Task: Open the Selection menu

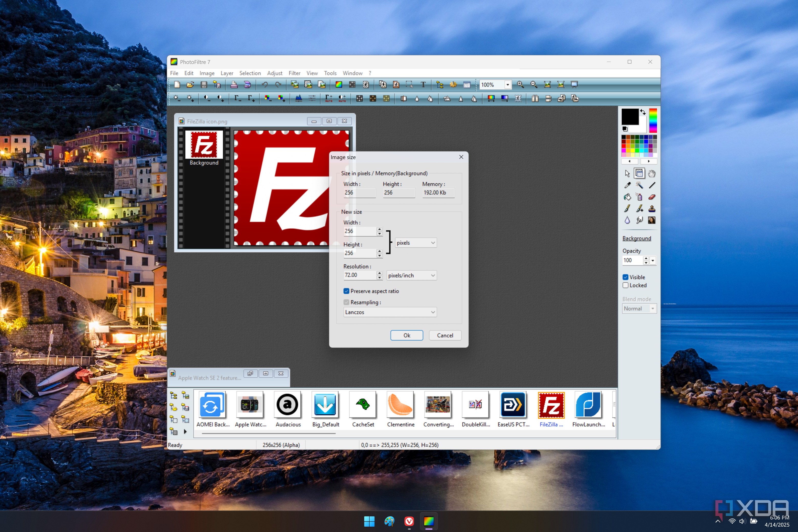Action: pos(250,73)
